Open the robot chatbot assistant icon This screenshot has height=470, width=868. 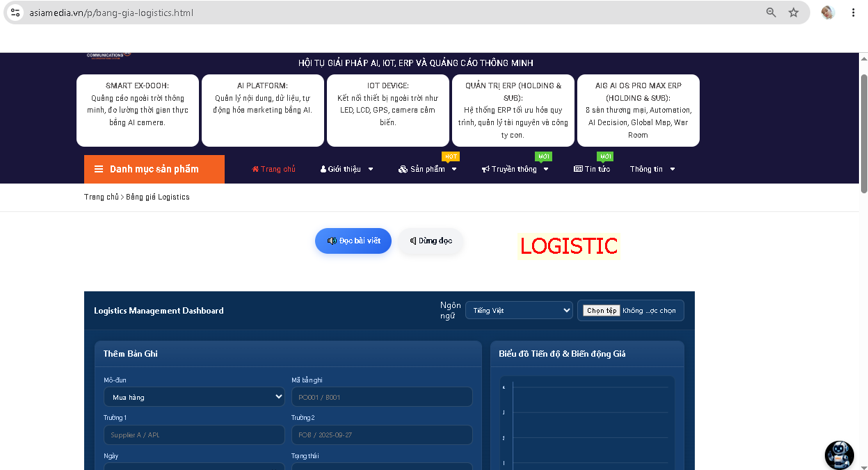click(x=839, y=455)
